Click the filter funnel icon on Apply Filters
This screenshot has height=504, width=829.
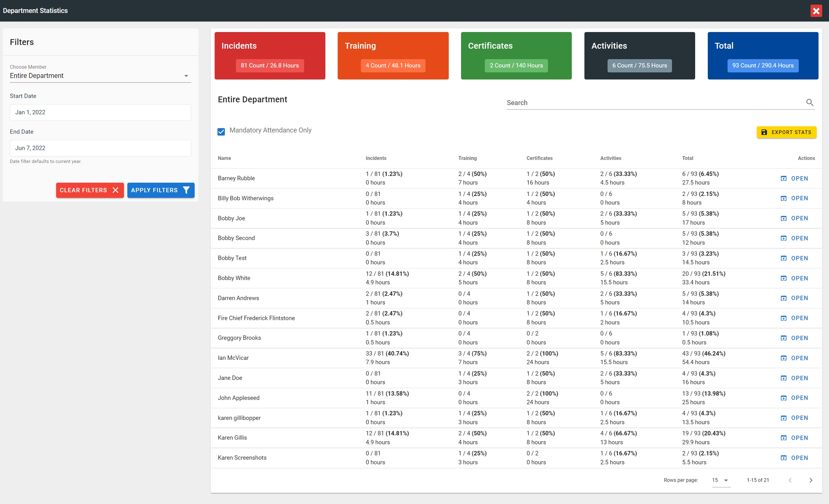186,190
